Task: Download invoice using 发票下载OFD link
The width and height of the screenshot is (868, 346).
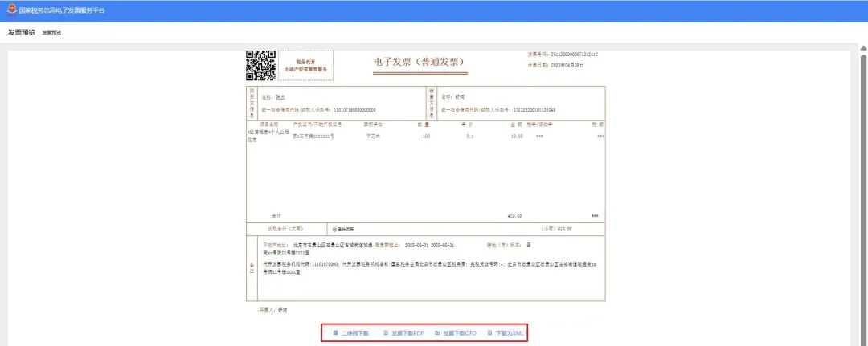Action: [460, 332]
